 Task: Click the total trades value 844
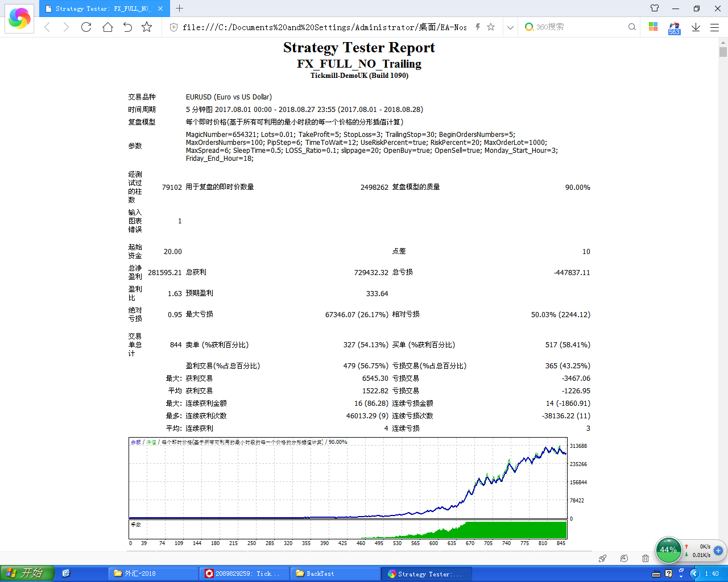[176, 345]
